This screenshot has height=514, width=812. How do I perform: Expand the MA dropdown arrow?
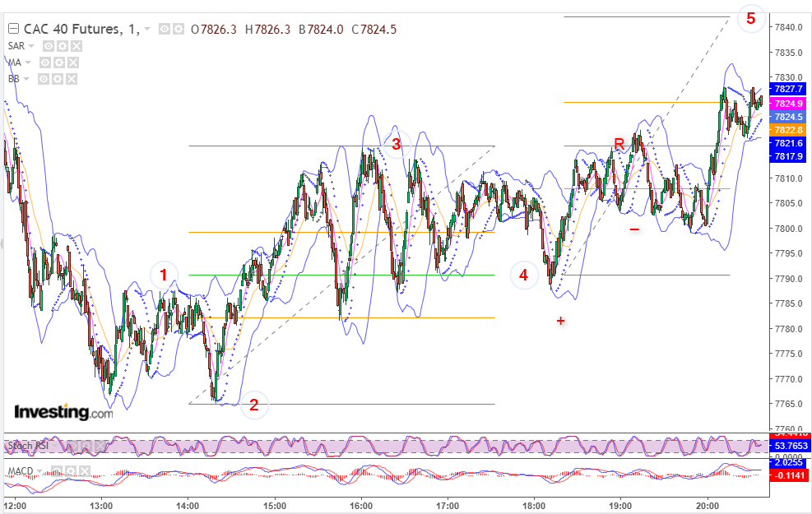click(x=28, y=63)
